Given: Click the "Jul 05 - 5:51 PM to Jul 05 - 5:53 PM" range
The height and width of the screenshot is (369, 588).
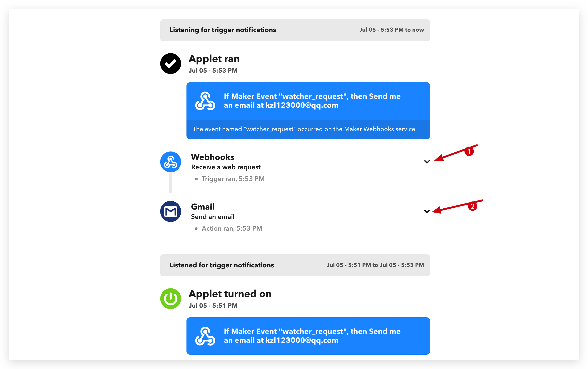Looking at the screenshot, I should tap(375, 265).
